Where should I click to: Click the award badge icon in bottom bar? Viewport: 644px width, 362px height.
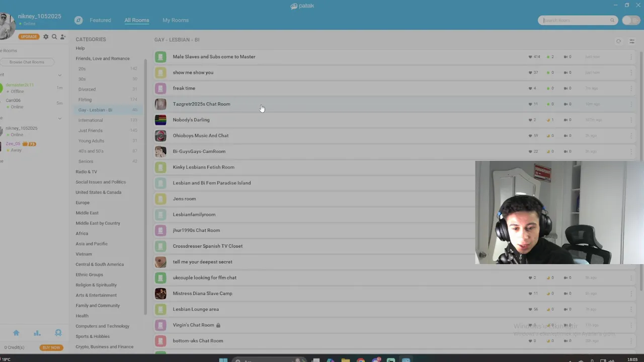click(58, 333)
